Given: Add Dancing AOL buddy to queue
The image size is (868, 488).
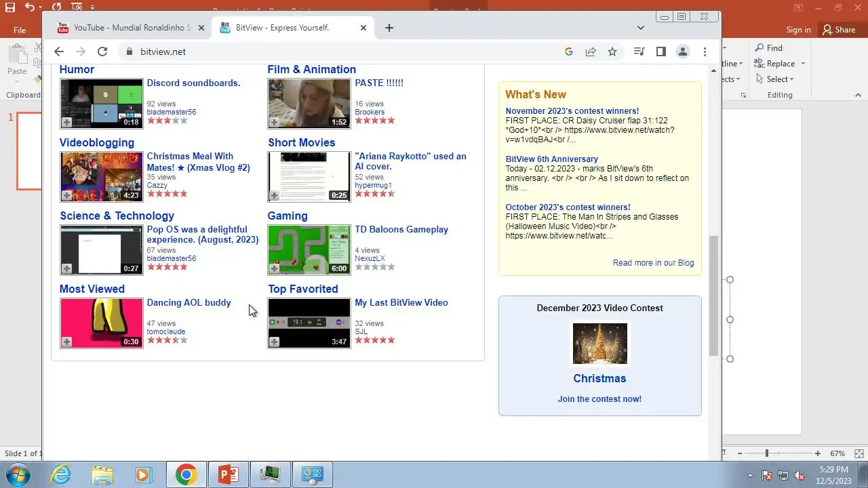Looking at the screenshot, I should coord(66,342).
